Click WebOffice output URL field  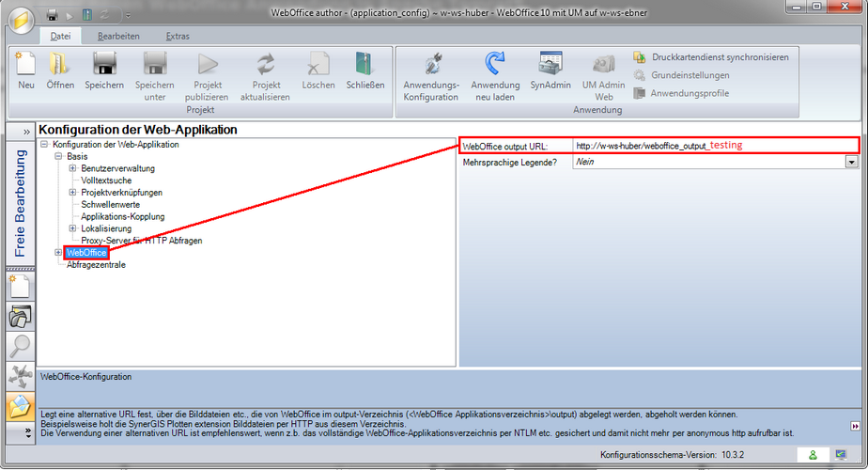tap(716, 146)
